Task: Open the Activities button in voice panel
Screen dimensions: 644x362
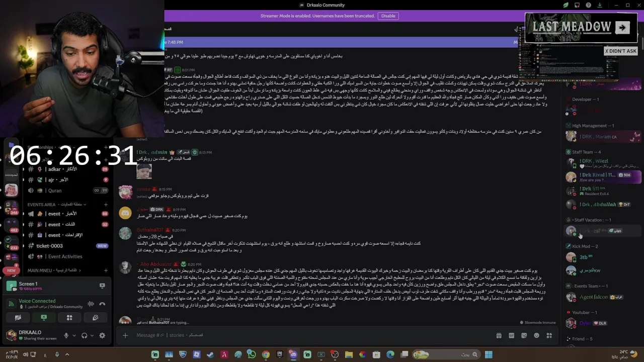Action: [x=69, y=318]
